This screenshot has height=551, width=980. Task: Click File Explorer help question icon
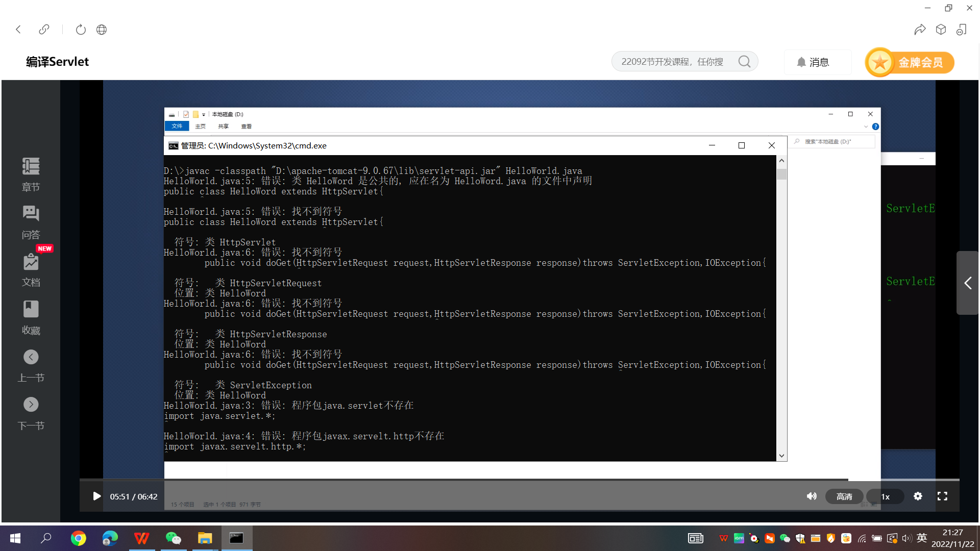tap(875, 127)
